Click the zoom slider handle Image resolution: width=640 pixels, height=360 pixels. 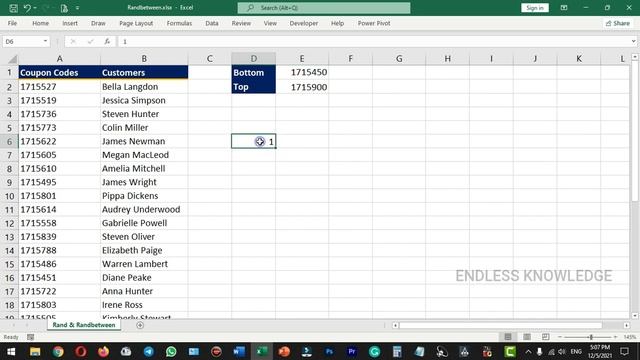591,337
